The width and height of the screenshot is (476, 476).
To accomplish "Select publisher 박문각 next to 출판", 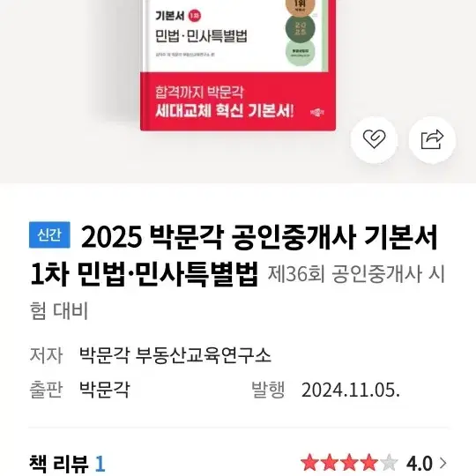I will click(104, 390).
